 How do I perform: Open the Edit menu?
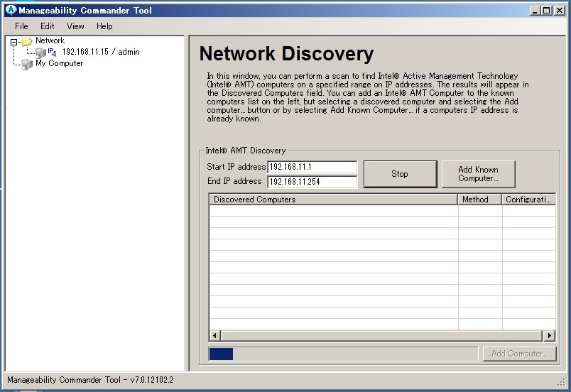(48, 26)
